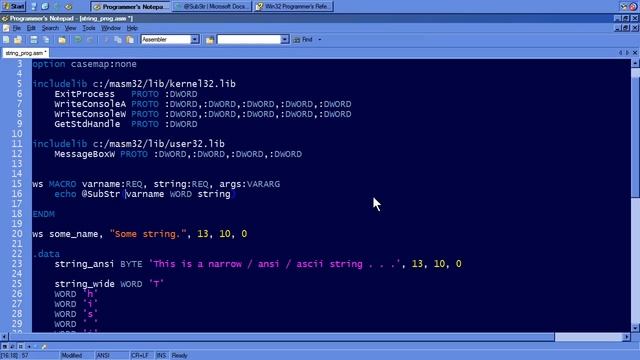Open the Window menu
This screenshot has height=360, width=640.
(x=111, y=28)
